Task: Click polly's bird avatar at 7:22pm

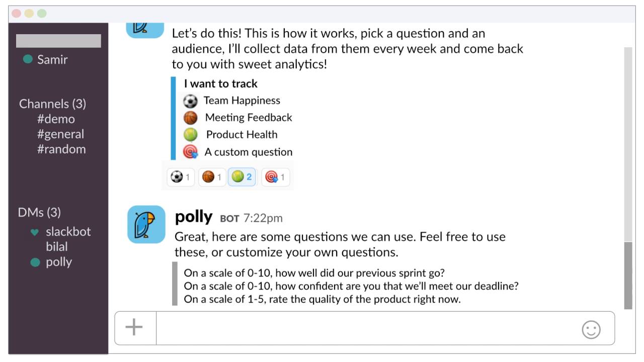Action: tap(146, 224)
